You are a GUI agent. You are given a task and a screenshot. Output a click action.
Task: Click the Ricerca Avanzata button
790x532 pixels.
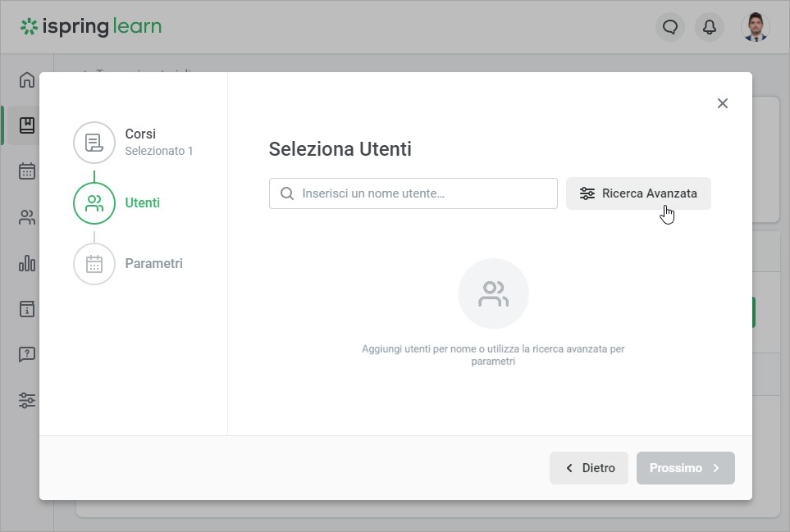click(638, 193)
